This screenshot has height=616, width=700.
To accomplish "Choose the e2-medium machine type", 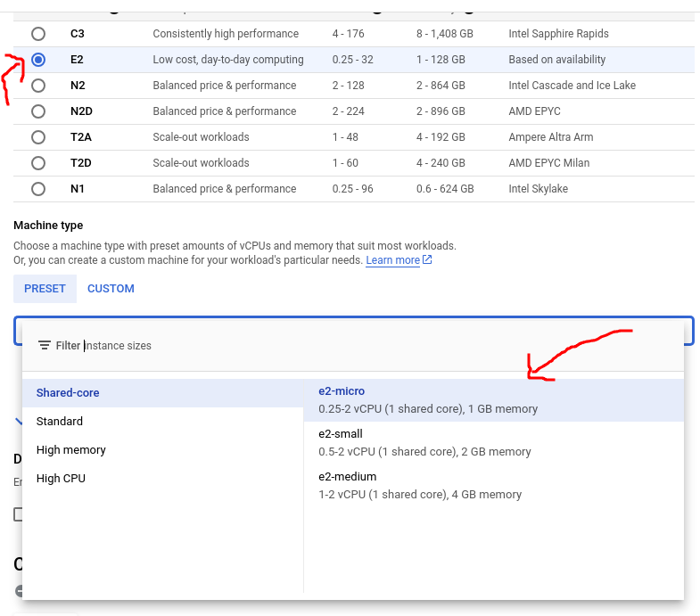I will coord(494,486).
